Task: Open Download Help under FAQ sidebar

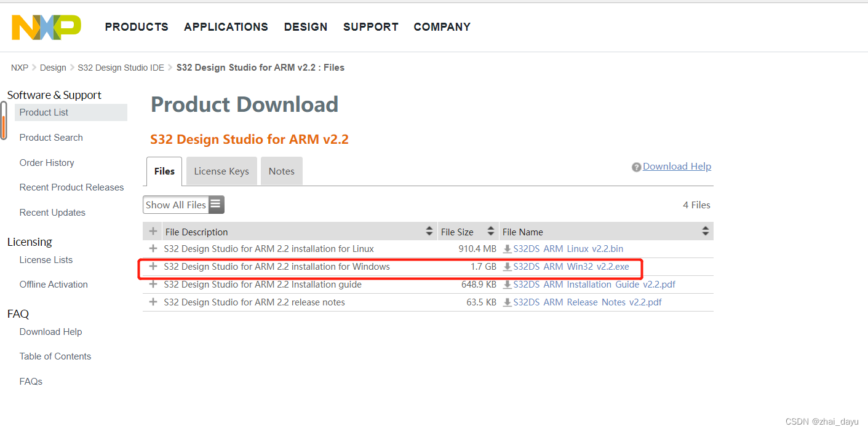Action: point(50,332)
